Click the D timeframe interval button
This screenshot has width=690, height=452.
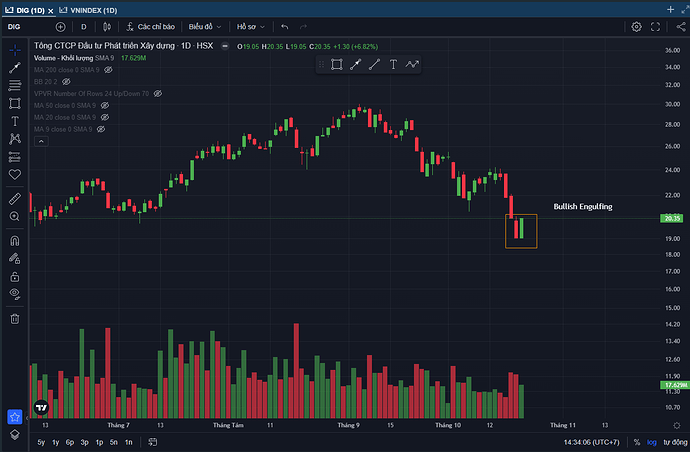point(84,27)
